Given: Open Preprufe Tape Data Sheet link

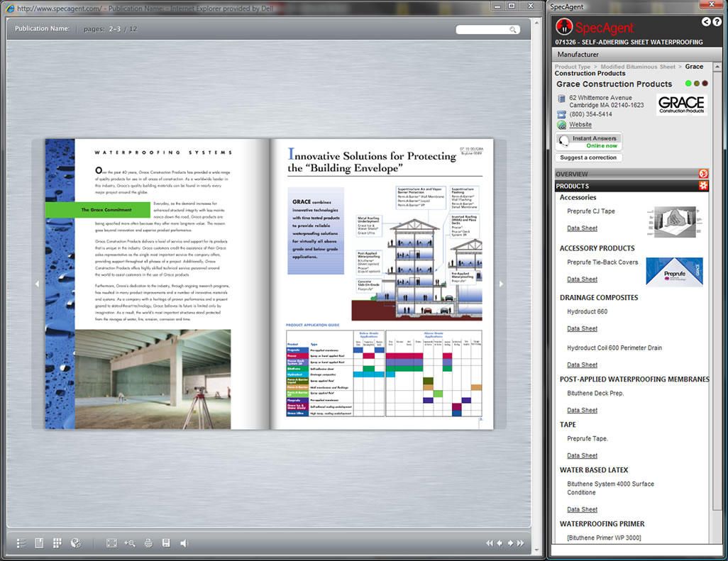Looking at the screenshot, I should click(x=582, y=455).
